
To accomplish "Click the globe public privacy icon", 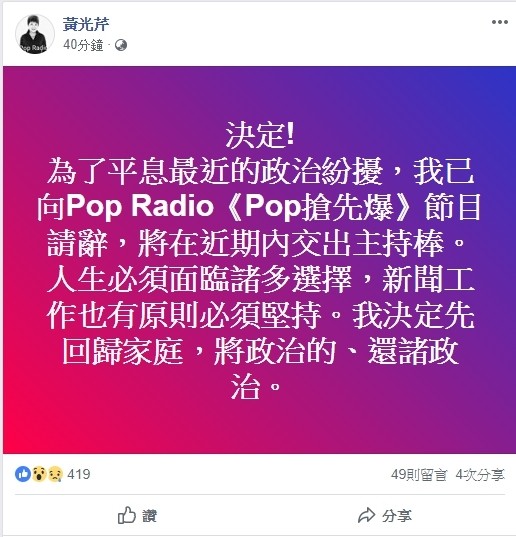I will tap(121, 45).
